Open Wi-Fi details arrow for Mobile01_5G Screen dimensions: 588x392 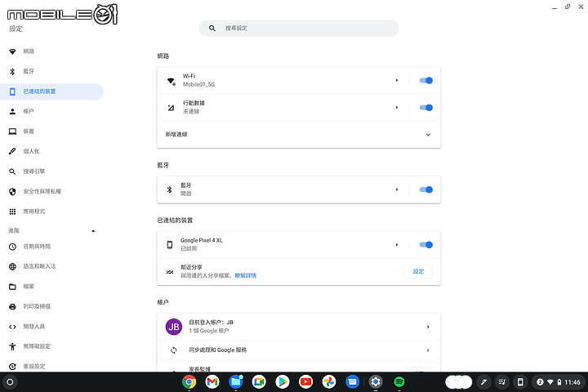pos(397,80)
